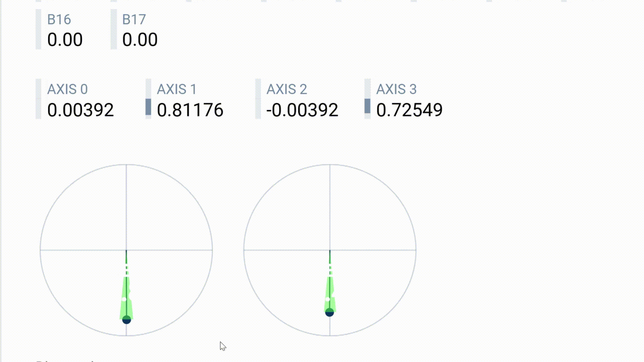Select the B17 value 0.00
Viewport: 644px width, 362px height.
tap(140, 40)
